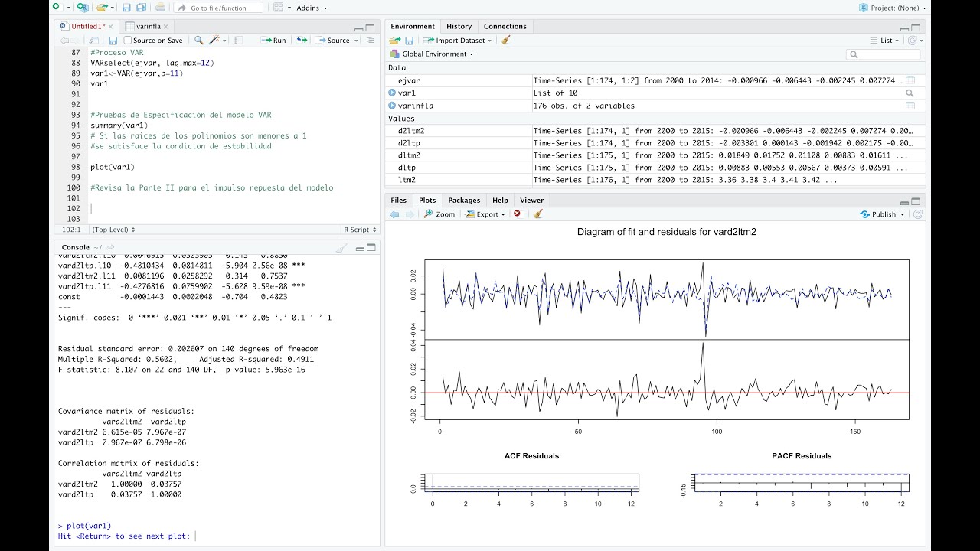980x551 pixels.
Task: Click the table viewer icon for ejvar
Action: pyautogui.click(x=910, y=80)
